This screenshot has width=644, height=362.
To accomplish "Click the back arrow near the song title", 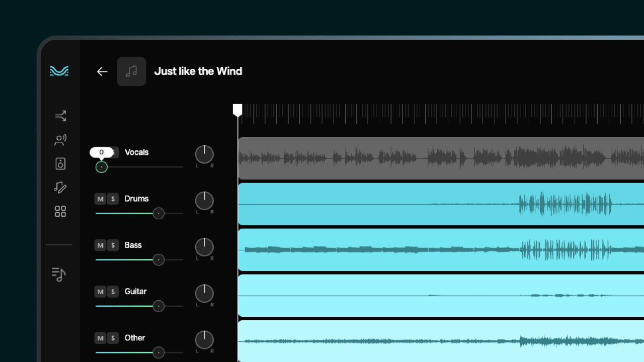I will (102, 71).
